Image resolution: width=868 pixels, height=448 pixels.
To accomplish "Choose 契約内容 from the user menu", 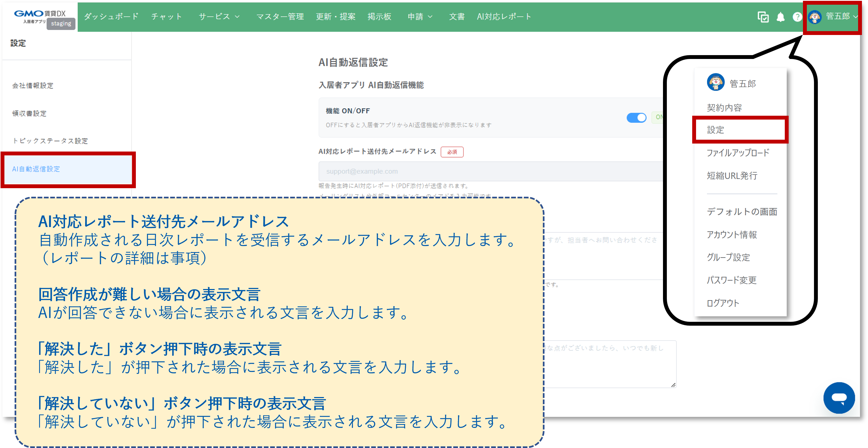I will [724, 108].
